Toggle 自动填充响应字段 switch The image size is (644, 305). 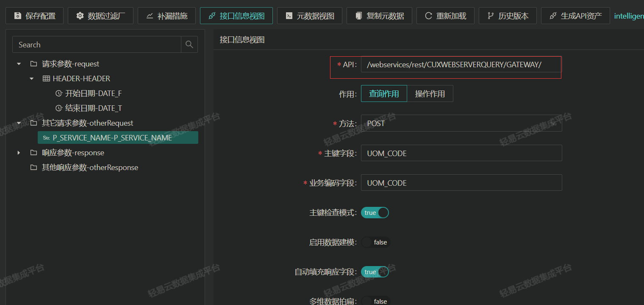[x=375, y=272]
